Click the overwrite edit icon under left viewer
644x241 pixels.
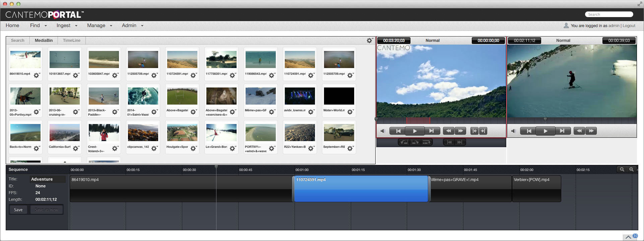coord(415,142)
